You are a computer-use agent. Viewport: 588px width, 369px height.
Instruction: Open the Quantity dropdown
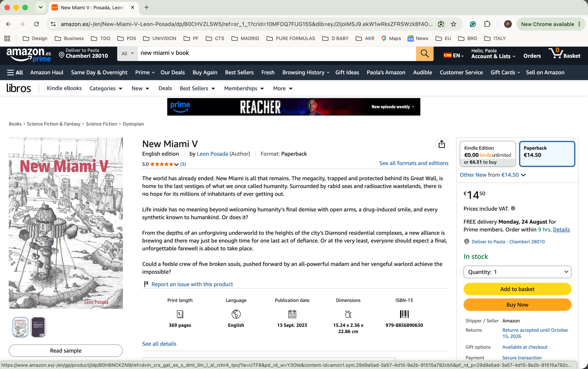pyautogui.click(x=517, y=272)
